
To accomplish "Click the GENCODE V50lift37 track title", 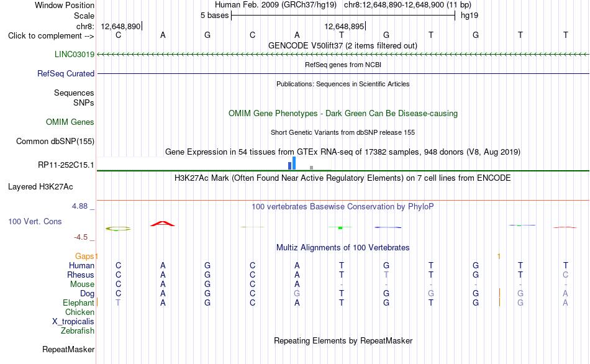I will (x=342, y=45).
